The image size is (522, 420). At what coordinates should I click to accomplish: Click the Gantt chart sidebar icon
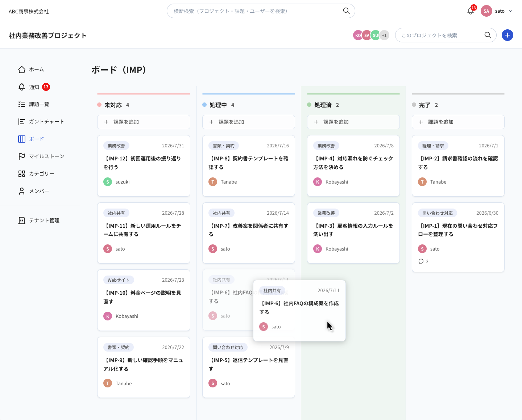(22, 122)
